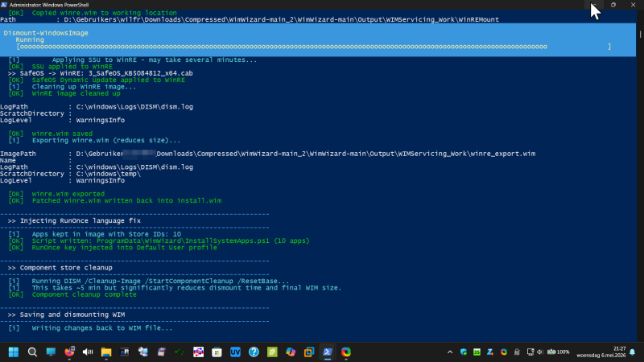Click the swirl browser tray icon

coord(504,352)
